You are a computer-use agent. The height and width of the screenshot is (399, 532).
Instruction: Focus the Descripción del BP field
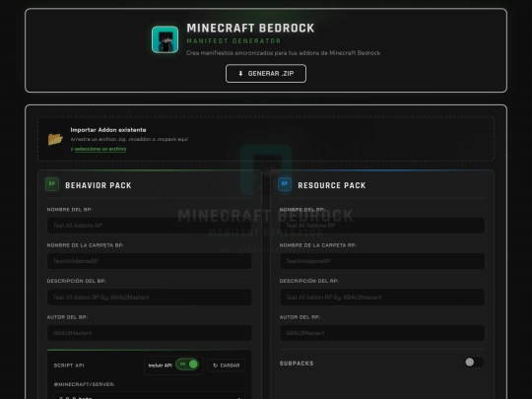pos(150,298)
